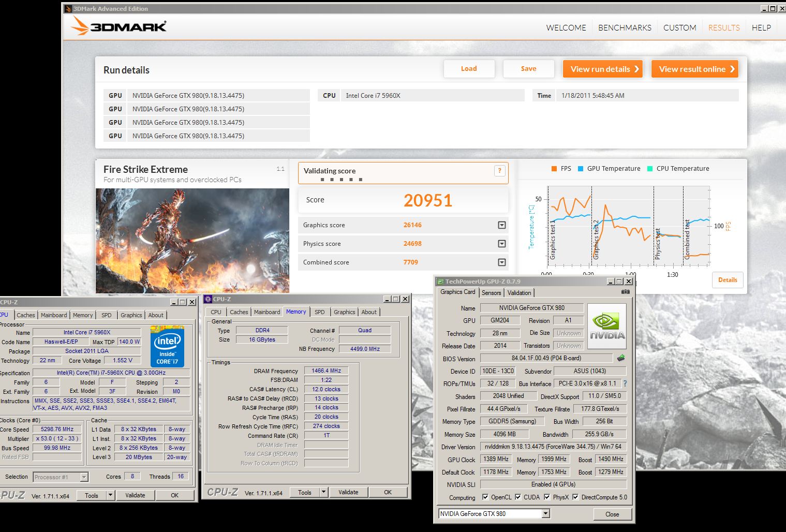Click Close button in GPU-Z

pos(612,514)
